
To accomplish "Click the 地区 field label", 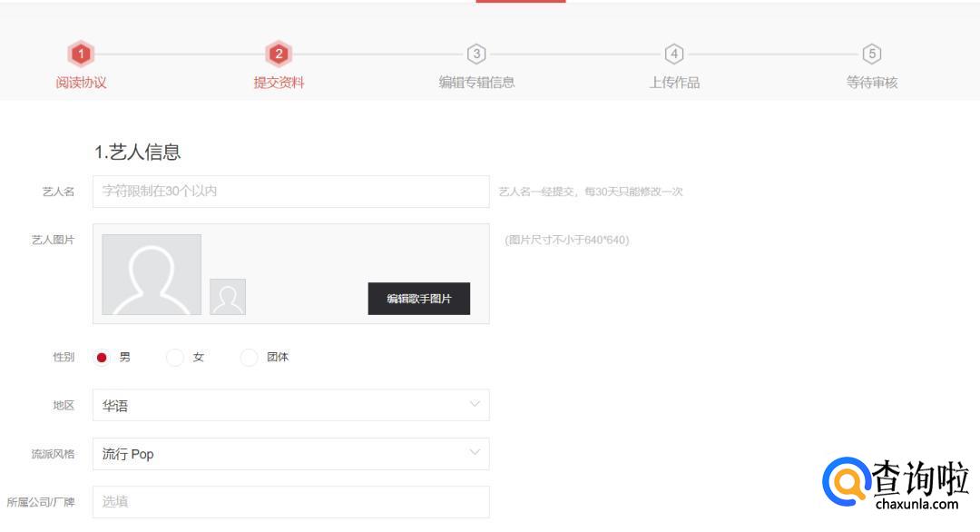I will (x=64, y=405).
